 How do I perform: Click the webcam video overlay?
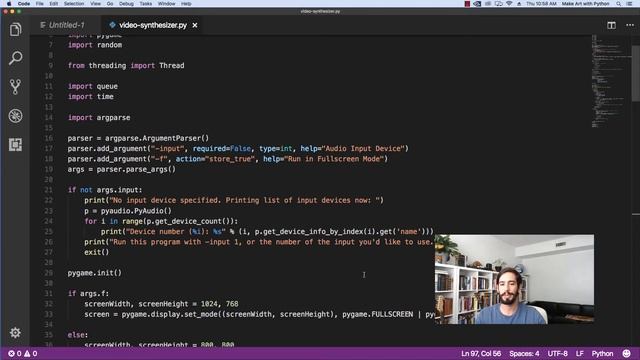click(x=514, y=279)
